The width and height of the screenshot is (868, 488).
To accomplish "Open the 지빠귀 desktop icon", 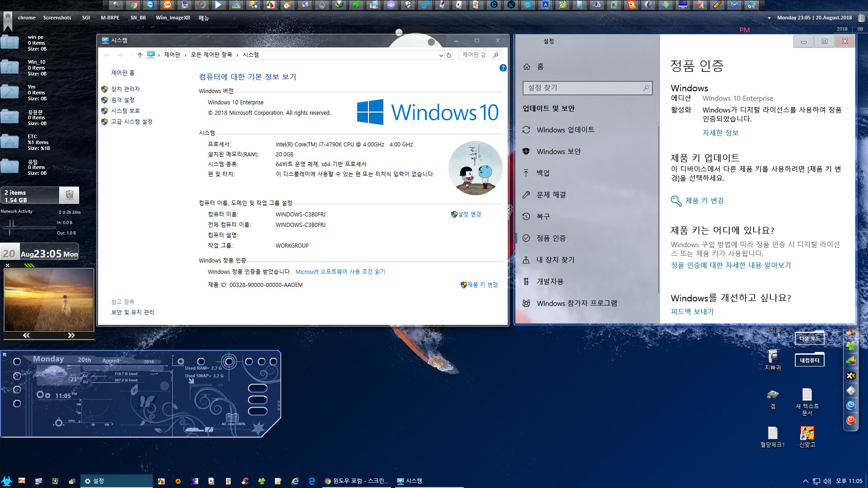I will point(773,360).
